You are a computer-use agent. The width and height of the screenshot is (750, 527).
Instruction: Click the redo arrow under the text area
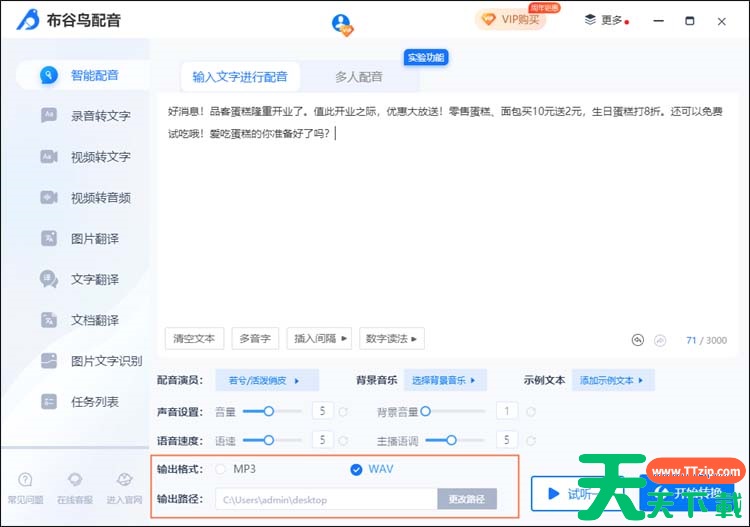click(660, 340)
